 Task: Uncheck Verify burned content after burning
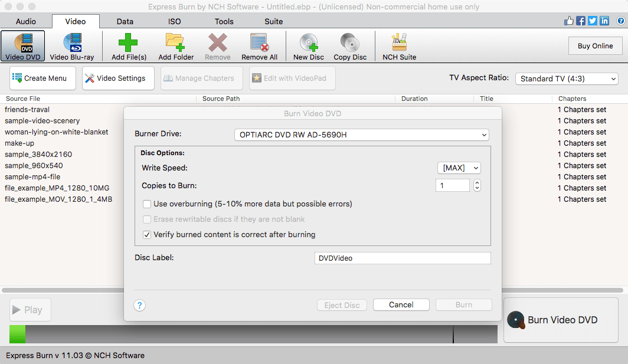click(x=147, y=235)
